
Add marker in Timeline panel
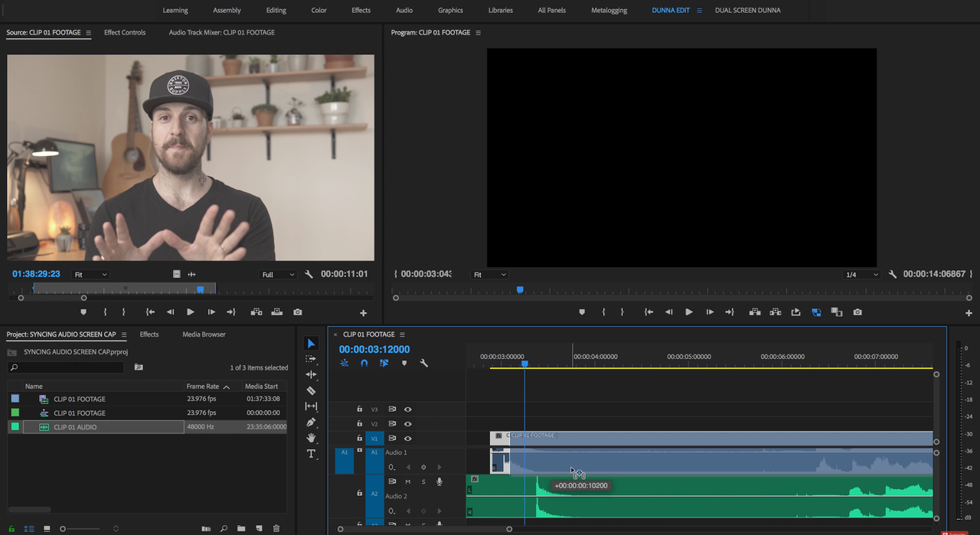coord(404,363)
